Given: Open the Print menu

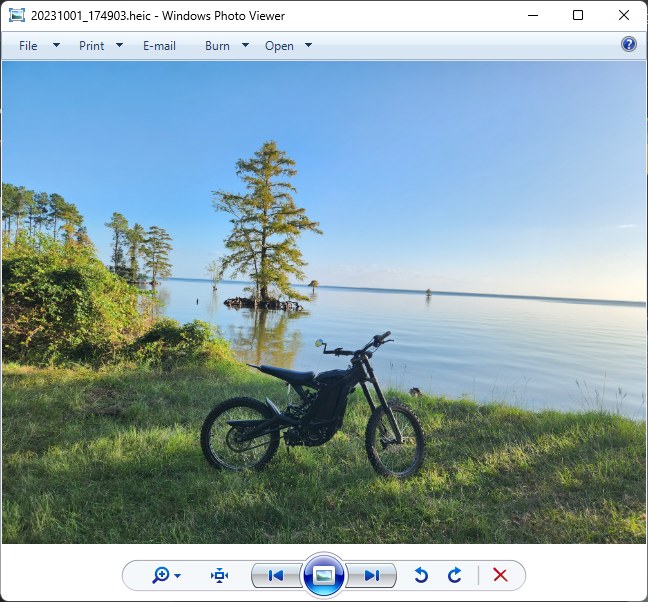Looking at the screenshot, I should (x=91, y=45).
